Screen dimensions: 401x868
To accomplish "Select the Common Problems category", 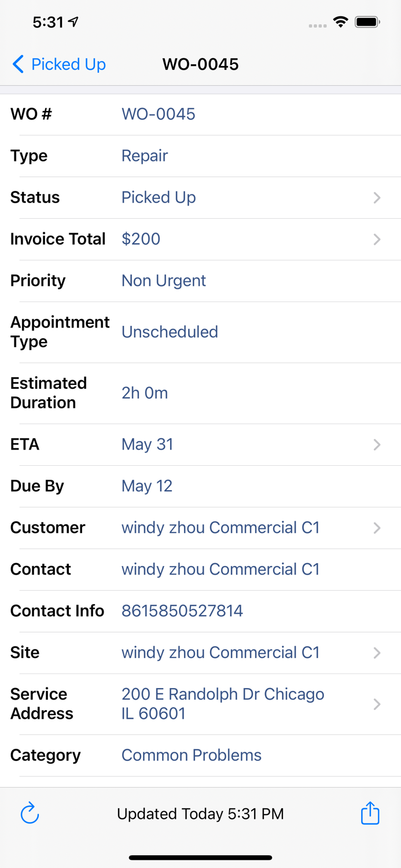I will click(192, 755).
